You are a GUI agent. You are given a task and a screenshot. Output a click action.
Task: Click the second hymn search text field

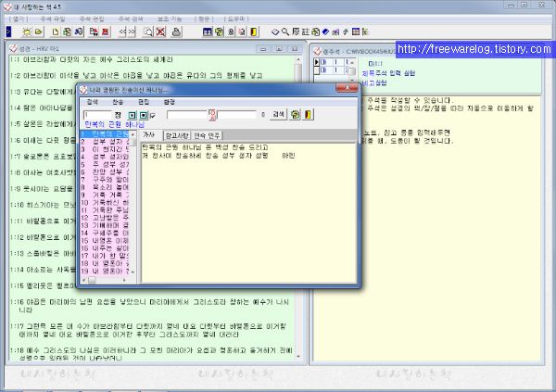tap(237, 115)
